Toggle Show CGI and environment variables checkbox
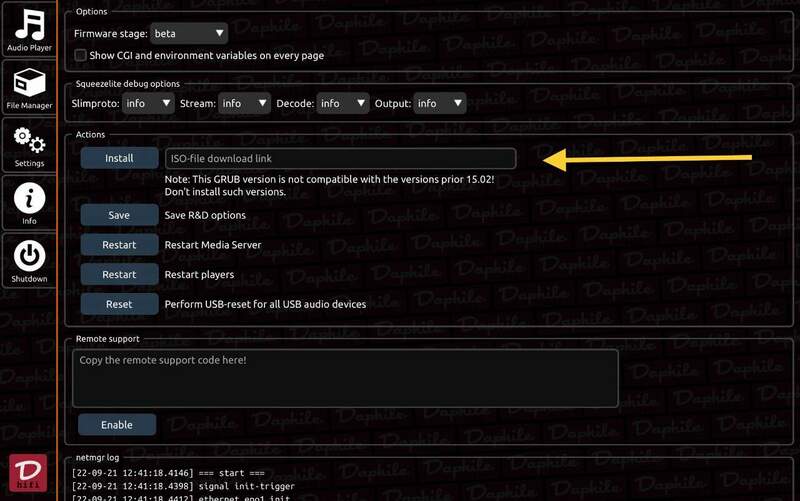The image size is (800, 501). point(80,55)
